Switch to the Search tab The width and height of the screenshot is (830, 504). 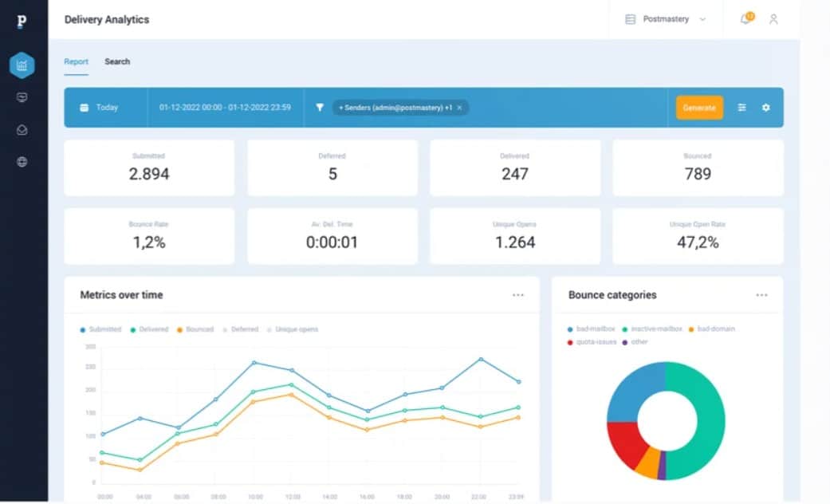[117, 61]
